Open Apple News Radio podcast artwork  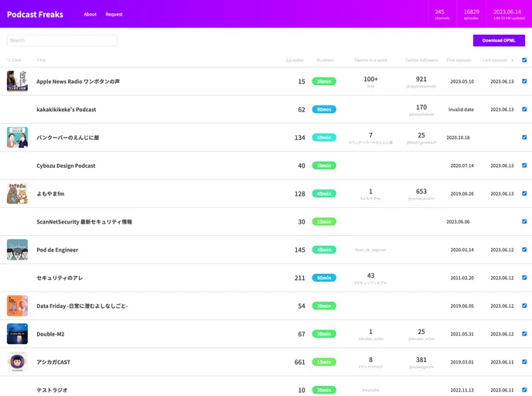point(17,81)
